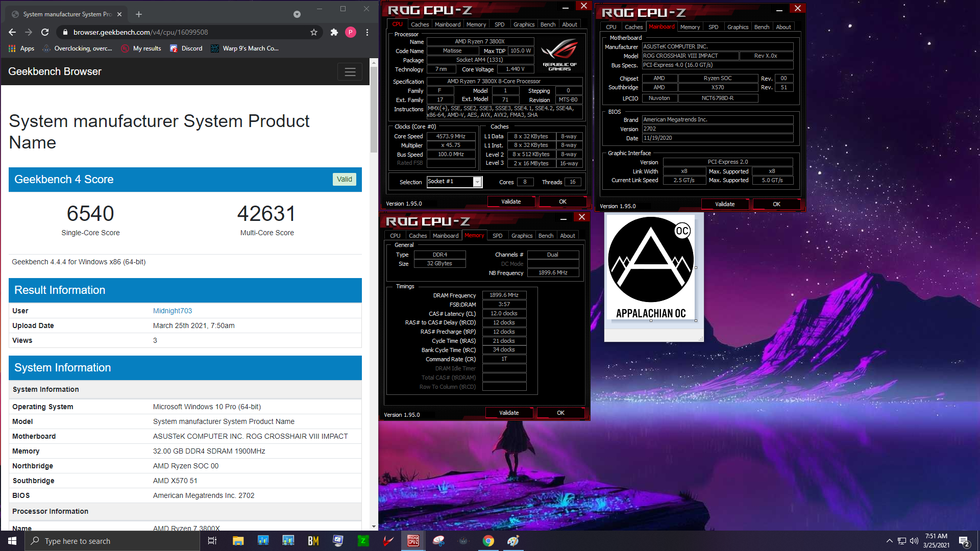Image resolution: width=980 pixels, height=551 pixels.
Task: Click the scroll down arrow of browser page
Action: click(x=374, y=526)
